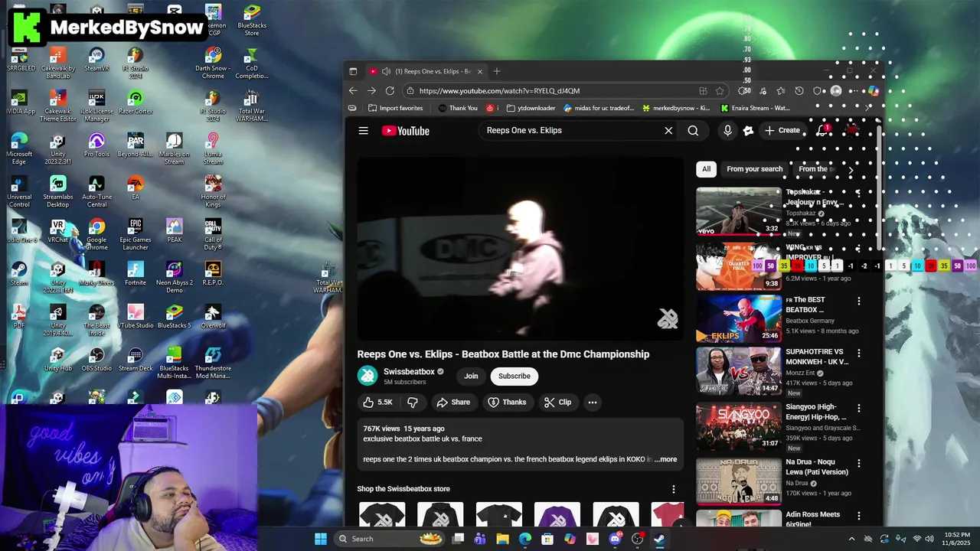This screenshot has width=980, height=551.
Task: Open options for Shop the Swissbeatbox store
Action: pyautogui.click(x=674, y=489)
